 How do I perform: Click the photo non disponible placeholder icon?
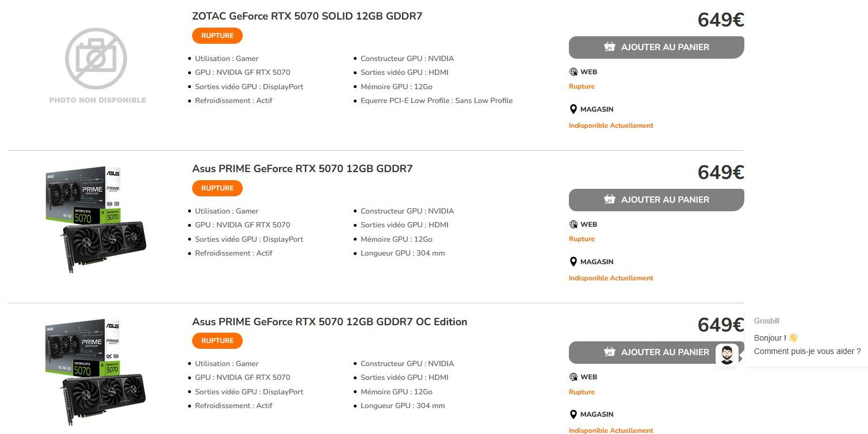click(96, 58)
